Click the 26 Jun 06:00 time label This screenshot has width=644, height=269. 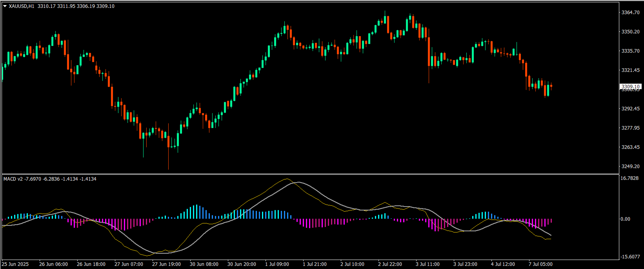(53, 264)
